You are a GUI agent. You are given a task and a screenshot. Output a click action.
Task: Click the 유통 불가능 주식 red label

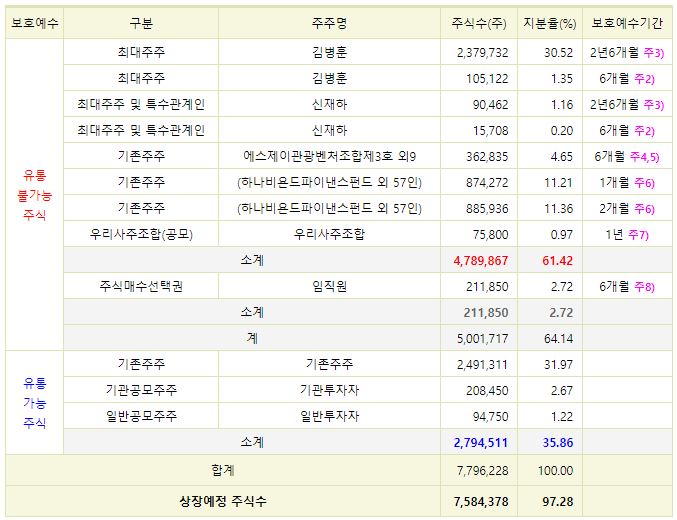[x=35, y=195]
